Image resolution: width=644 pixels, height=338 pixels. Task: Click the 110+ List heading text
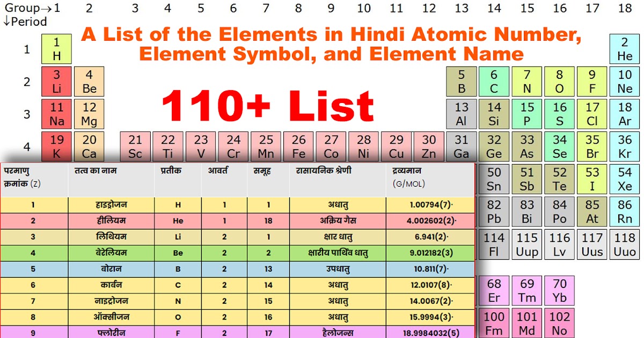point(267,106)
